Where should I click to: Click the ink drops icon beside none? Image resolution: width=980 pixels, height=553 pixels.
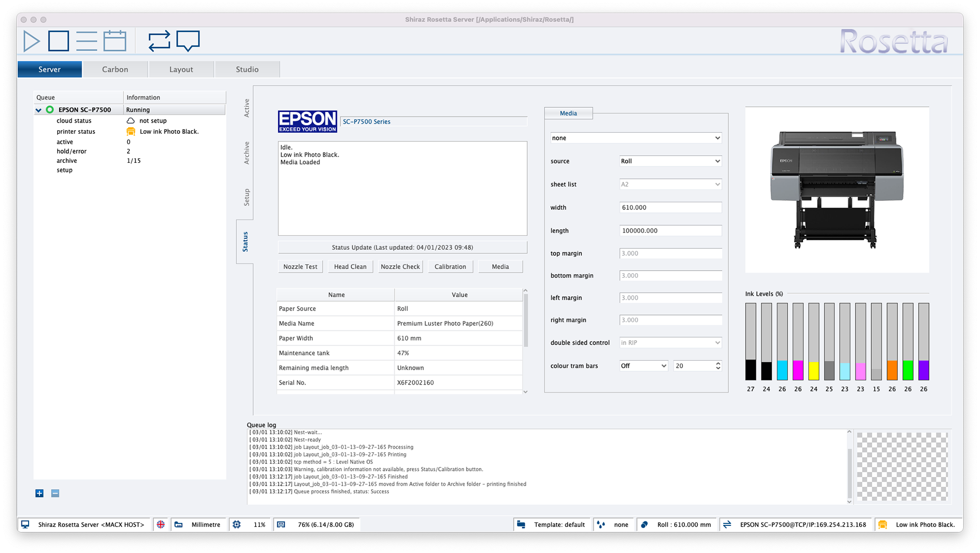click(601, 524)
